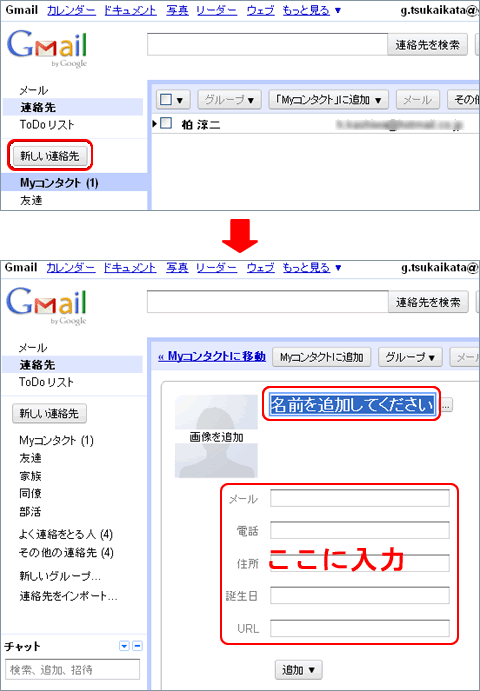
Task: Expand the triangle beside the 柏 涼二 row
Action: [x=155, y=124]
